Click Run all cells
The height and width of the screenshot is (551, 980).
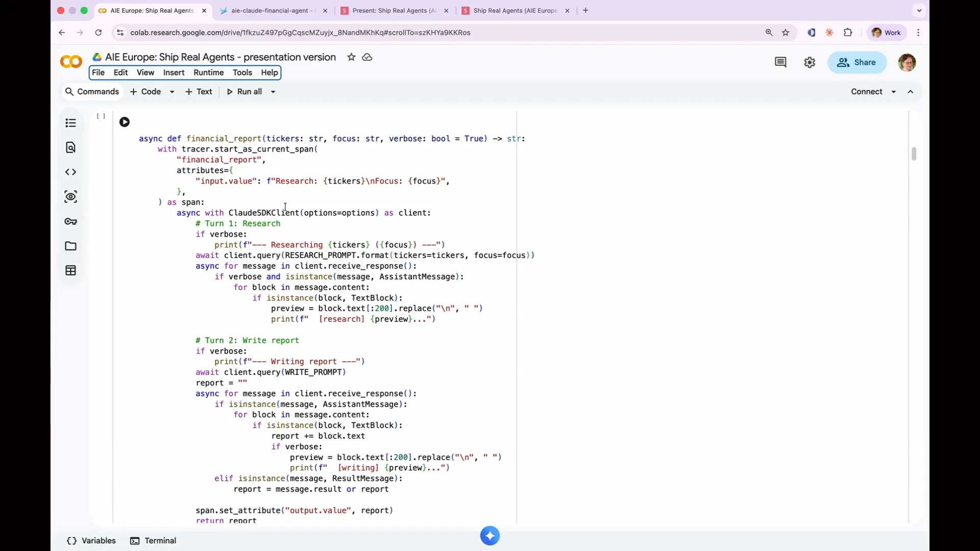[244, 92]
